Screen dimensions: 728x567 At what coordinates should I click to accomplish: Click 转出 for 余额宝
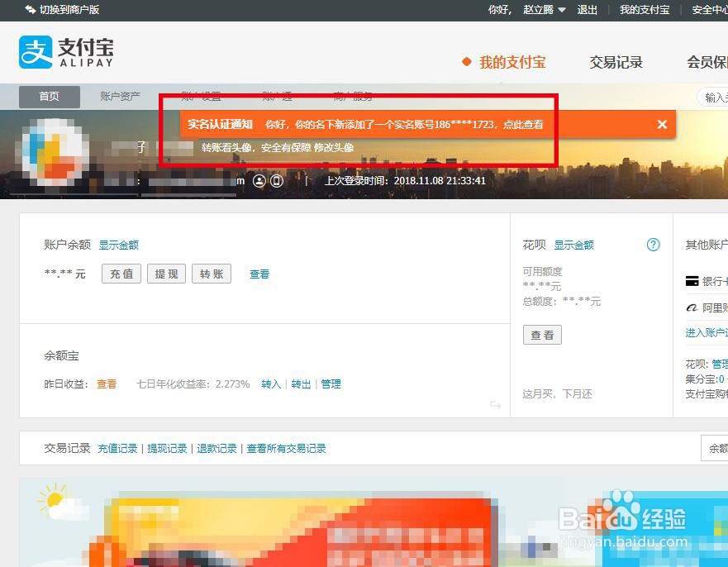301,384
